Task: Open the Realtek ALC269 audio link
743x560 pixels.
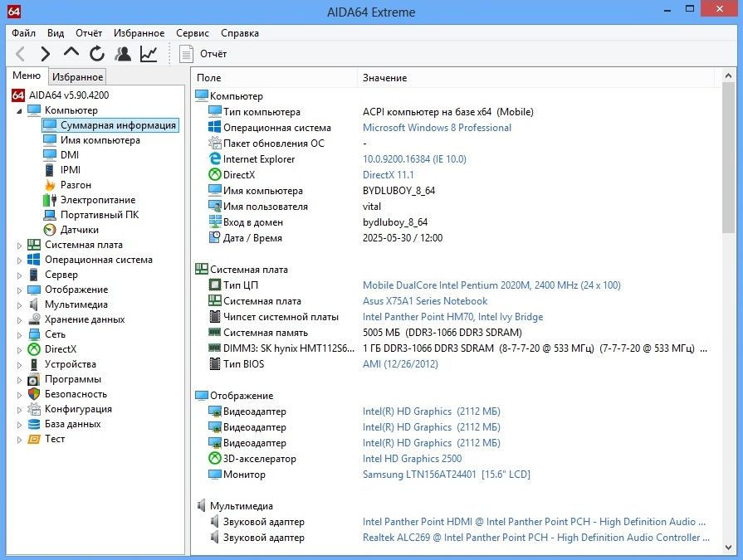Action: [x=535, y=538]
